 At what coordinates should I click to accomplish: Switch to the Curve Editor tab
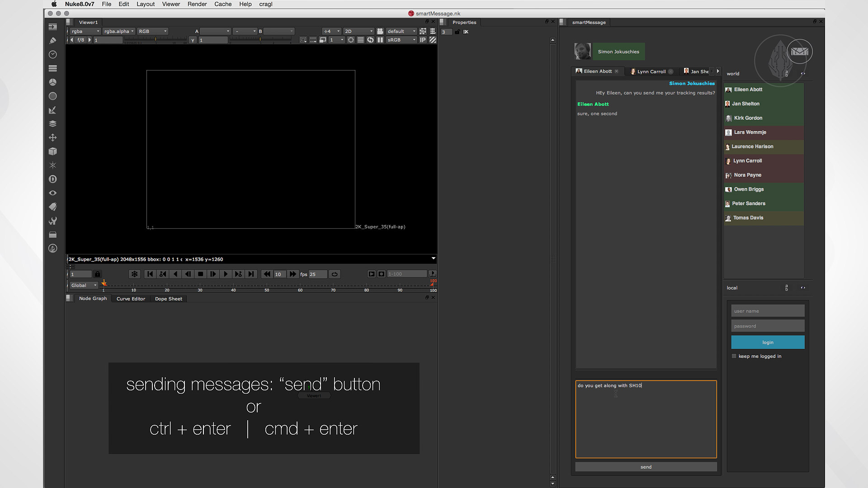[x=131, y=299]
